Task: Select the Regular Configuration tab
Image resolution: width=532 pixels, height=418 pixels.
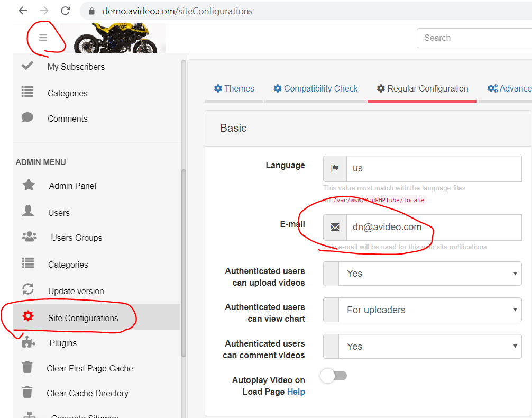Action: click(x=423, y=88)
